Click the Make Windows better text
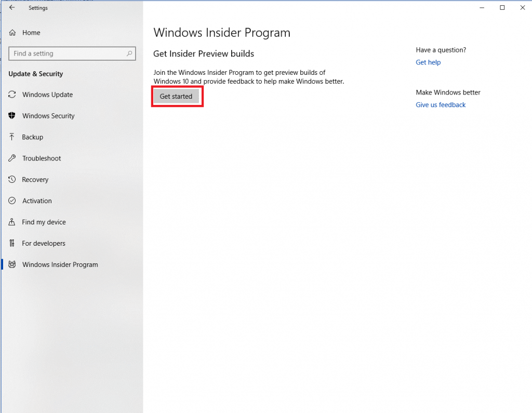Viewport: 532px width, 413px height. coord(448,92)
